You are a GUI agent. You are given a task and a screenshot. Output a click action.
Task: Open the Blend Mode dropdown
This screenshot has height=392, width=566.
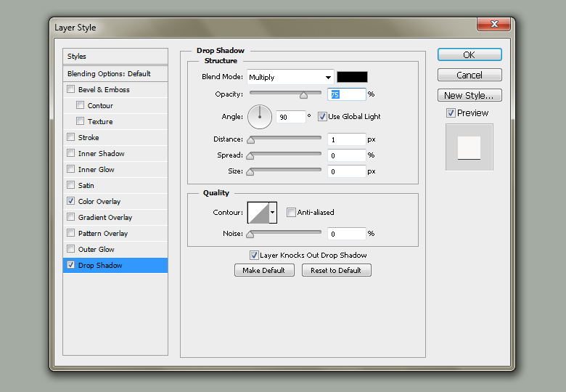pyautogui.click(x=289, y=77)
